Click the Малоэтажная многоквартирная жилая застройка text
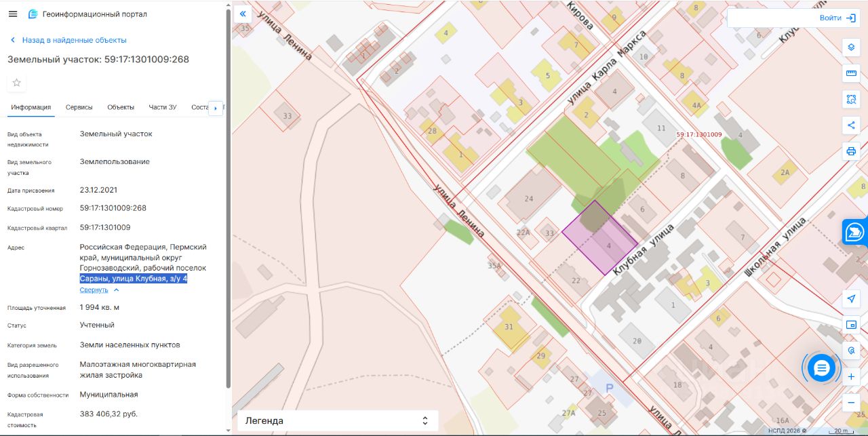This screenshot has height=436, width=868. coord(138,370)
